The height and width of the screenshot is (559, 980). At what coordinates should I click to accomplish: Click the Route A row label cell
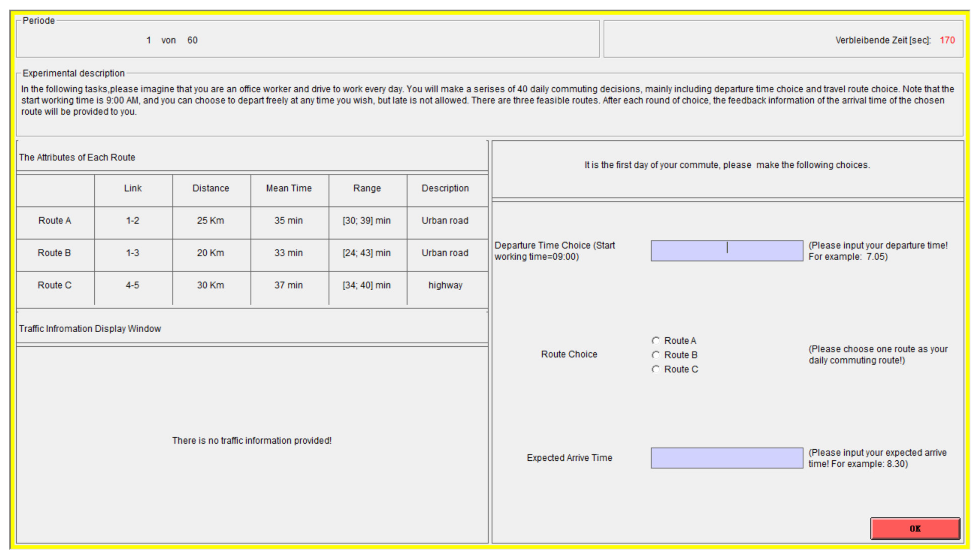[55, 221]
